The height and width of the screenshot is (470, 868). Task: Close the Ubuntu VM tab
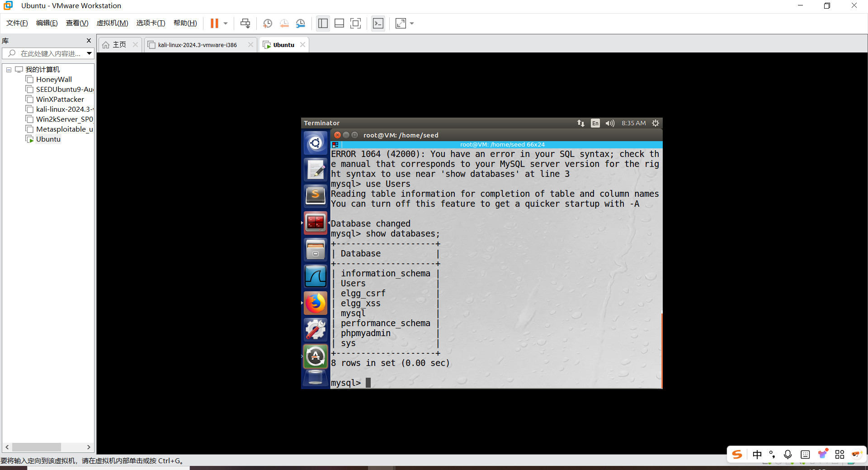302,45
